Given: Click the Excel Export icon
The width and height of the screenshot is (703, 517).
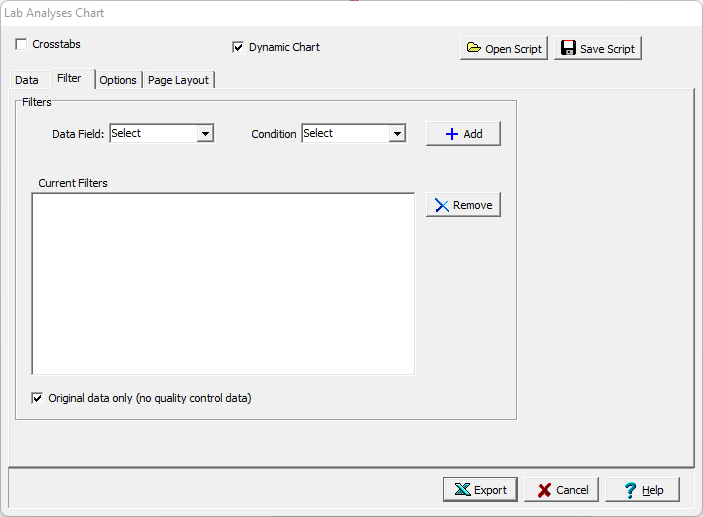Looking at the screenshot, I should (x=462, y=490).
